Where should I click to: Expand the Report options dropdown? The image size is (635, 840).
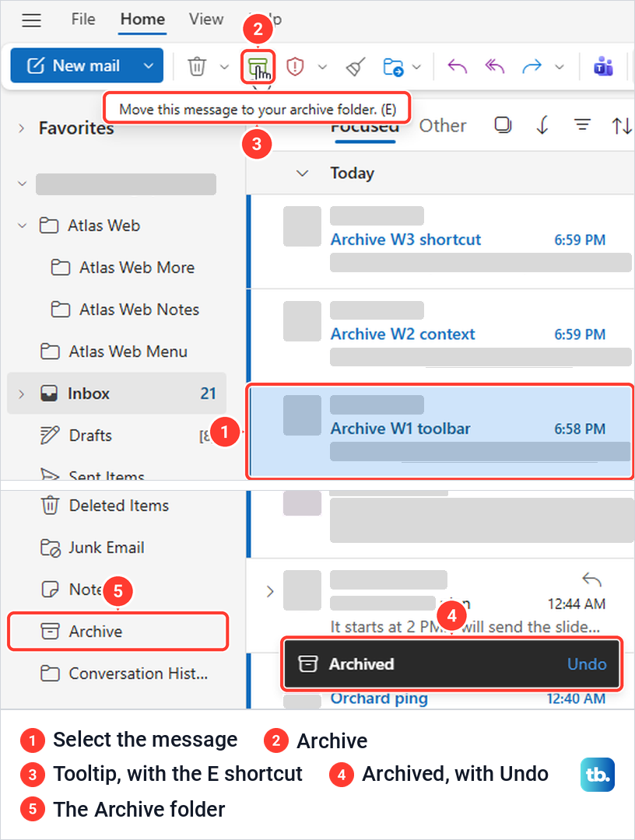[x=322, y=67]
